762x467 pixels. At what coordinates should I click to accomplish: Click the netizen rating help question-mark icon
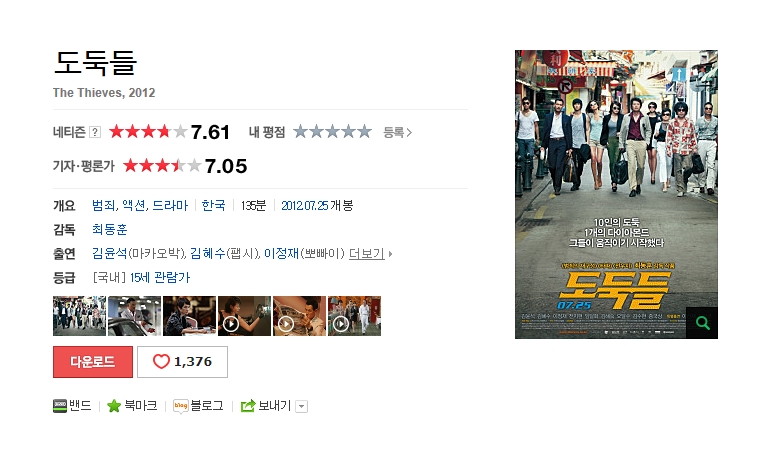click(x=95, y=132)
